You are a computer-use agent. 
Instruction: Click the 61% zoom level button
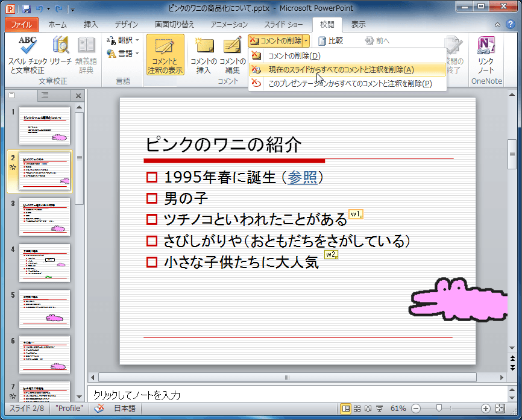(x=398, y=409)
